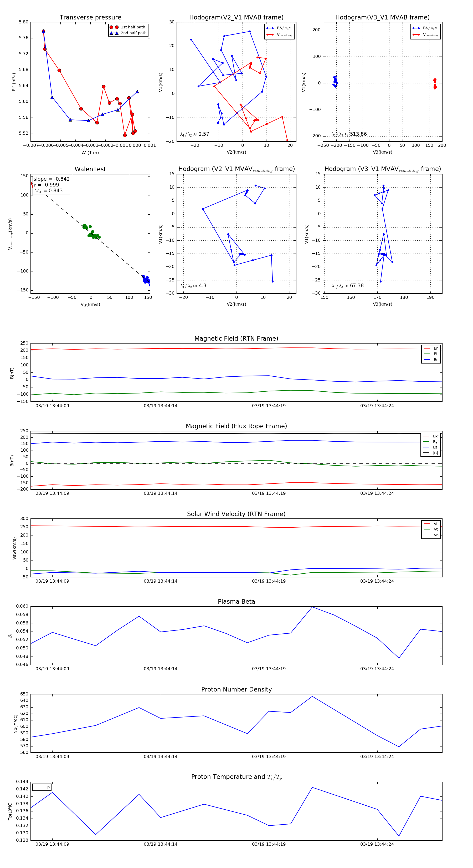Click '03/19 13:44:19' tick under Proton Number Density
The height and width of the screenshot is (868, 473).
[x=269, y=756]
